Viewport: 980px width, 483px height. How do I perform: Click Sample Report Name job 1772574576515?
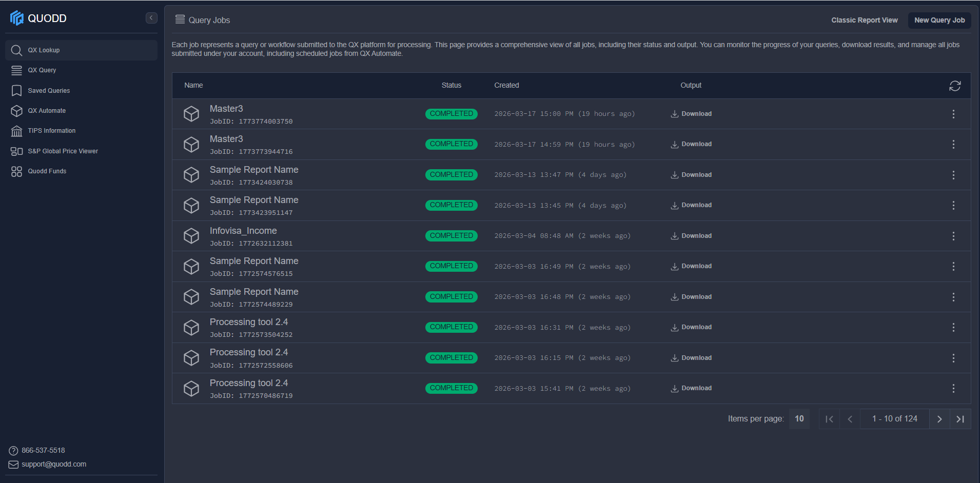tap(254, 261)
